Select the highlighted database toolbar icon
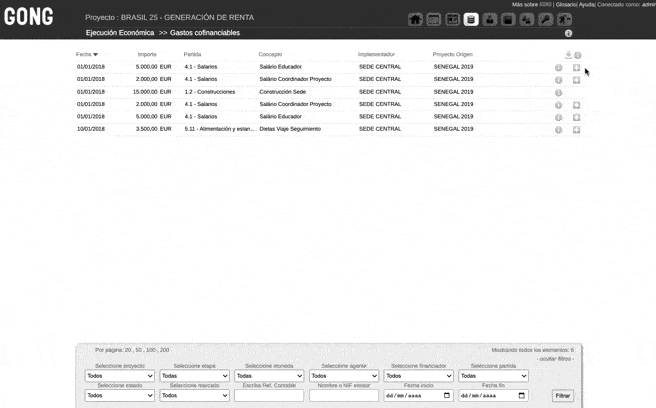Image resolution: width=656 pixels, height=408 pixels. [471, 19]
